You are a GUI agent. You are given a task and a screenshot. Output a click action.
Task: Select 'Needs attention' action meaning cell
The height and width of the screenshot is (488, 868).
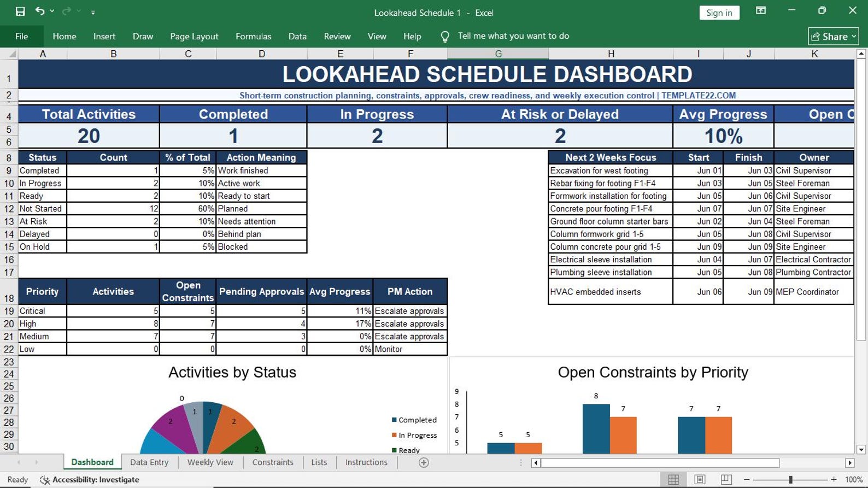261,221
